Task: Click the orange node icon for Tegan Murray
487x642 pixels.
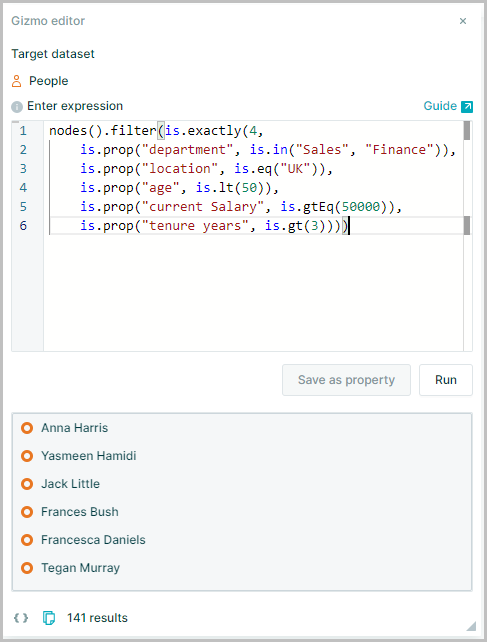Action: (x=27, y=568)
